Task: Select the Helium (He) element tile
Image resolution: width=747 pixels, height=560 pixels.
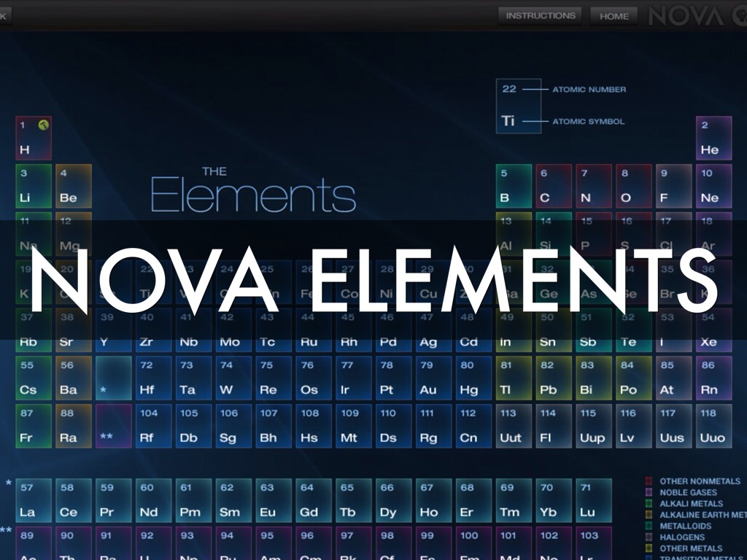Action: click(x=713, y=138)
